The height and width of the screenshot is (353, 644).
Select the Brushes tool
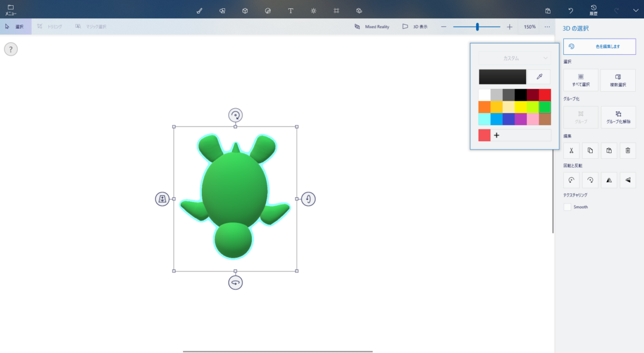tap(199, 11)
